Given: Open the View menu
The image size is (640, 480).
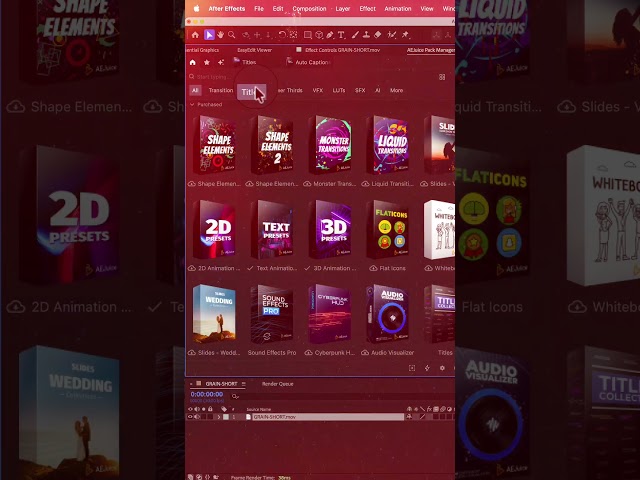Looking at the screenshot, I should (x=427, y=9).
